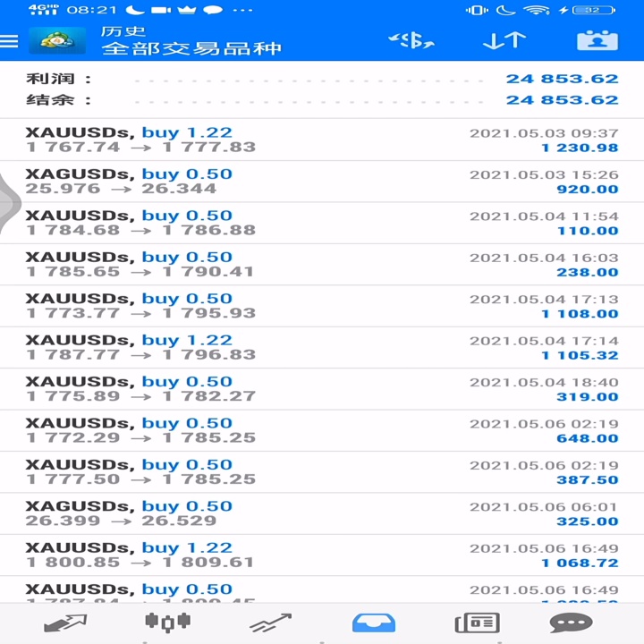644x644 pixels.
Task: Switch to the Quotes tab icon
Action: point(65,623)
